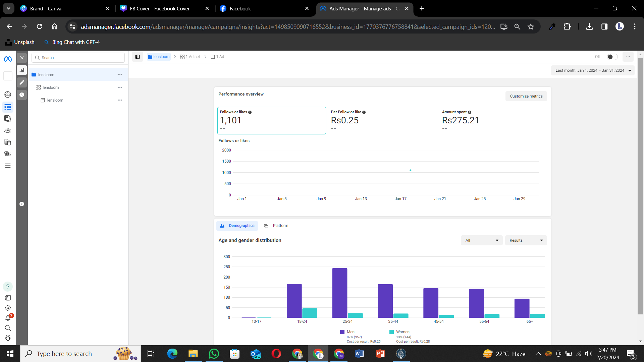Select the Demographics tab
This screenshot has width=644, height=362.
(237, 226)
